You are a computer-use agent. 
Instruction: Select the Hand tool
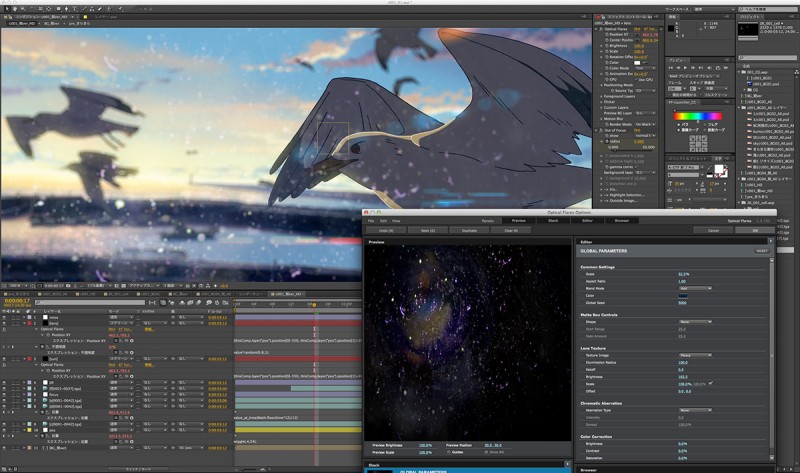click(15, 9)
